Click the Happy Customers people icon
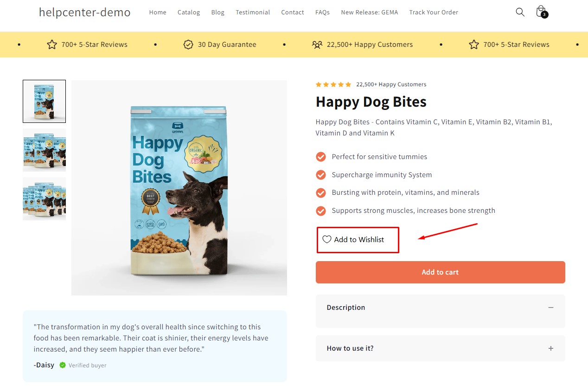 317,45
